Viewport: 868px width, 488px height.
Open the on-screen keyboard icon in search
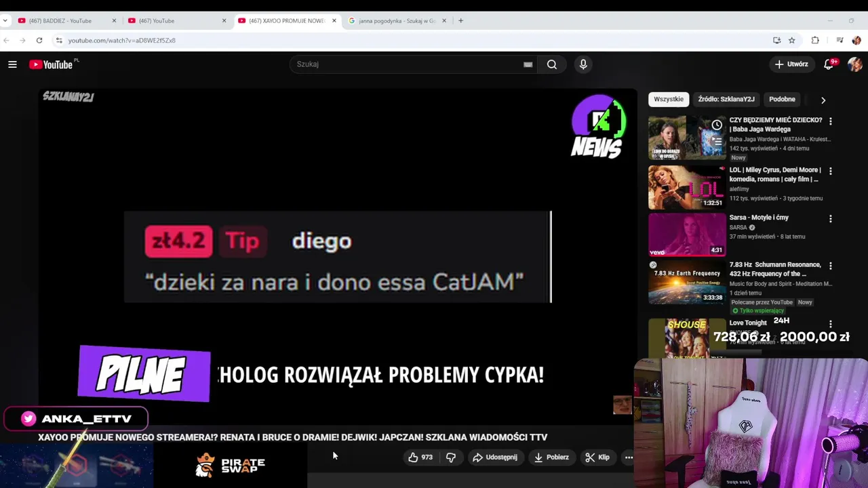pyautogui.click(x=528, y=64)
